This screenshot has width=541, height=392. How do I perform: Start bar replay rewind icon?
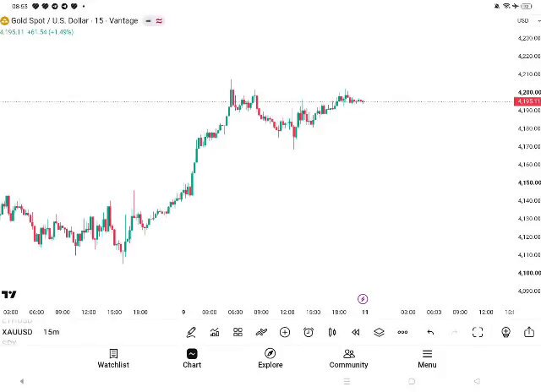coord(355,332)
